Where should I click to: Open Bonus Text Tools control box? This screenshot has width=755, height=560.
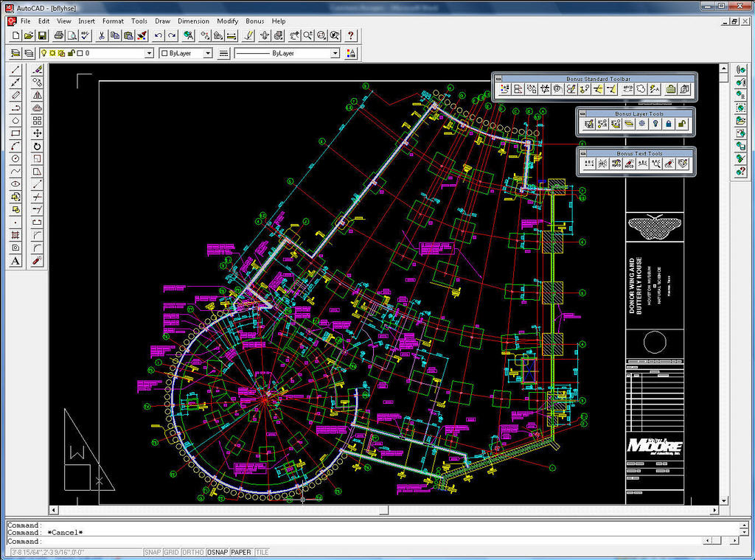(x=582, y=153)
